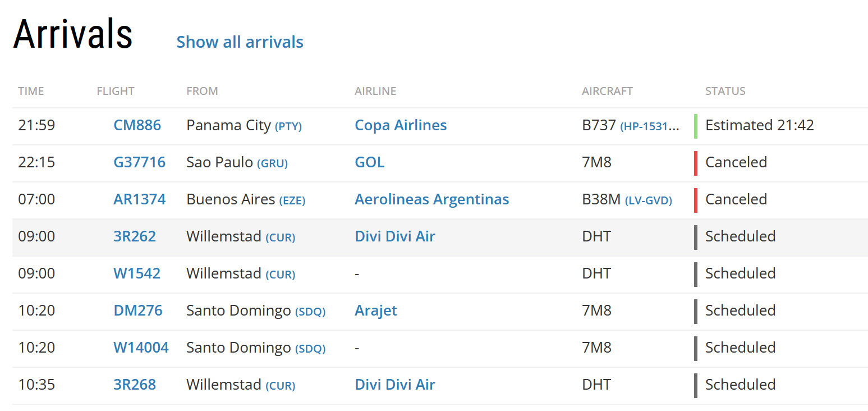Open the GRU airport code link
Viewport: 868px width, 411px height.
pyautogui.click(x=272, y=163)
